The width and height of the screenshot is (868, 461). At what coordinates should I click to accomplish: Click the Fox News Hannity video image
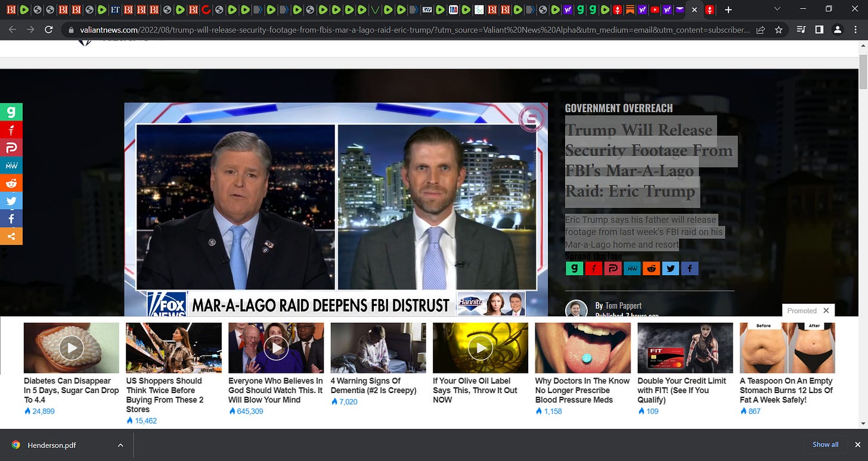click(x=336, y=209)
